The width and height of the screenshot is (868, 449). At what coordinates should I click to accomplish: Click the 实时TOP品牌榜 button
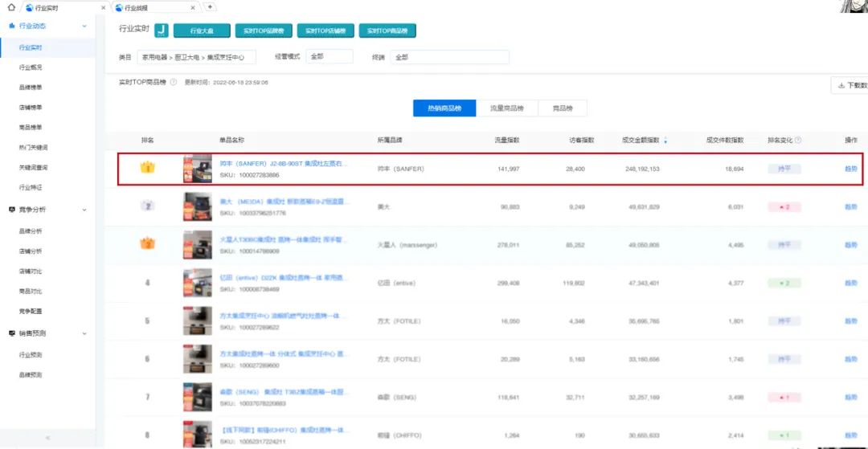[262, 31]
